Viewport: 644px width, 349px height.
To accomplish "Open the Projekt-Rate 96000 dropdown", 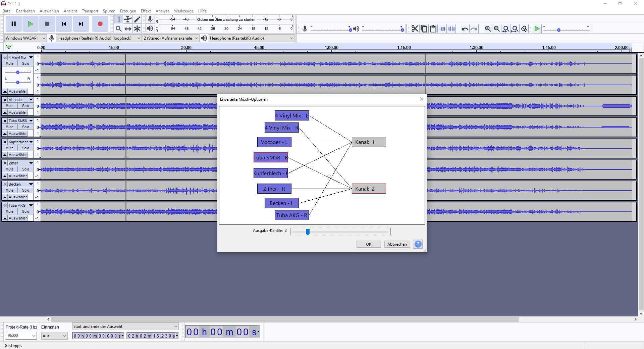I will point(21,336).
